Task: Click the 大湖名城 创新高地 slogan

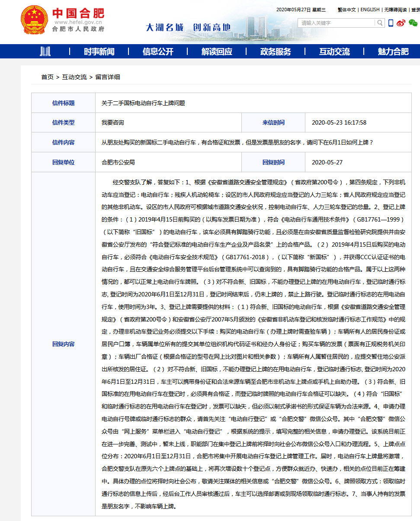Action: click(188, 27)
